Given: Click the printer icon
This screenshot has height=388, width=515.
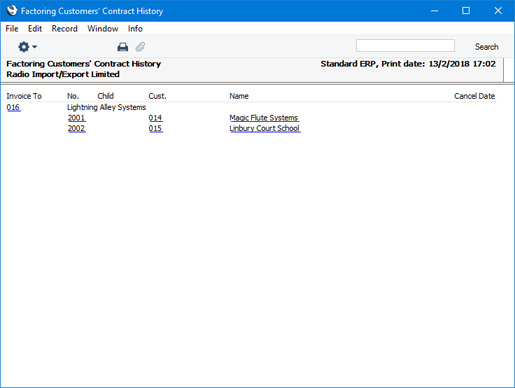Looking at the screenshot, I should (123, 47).
